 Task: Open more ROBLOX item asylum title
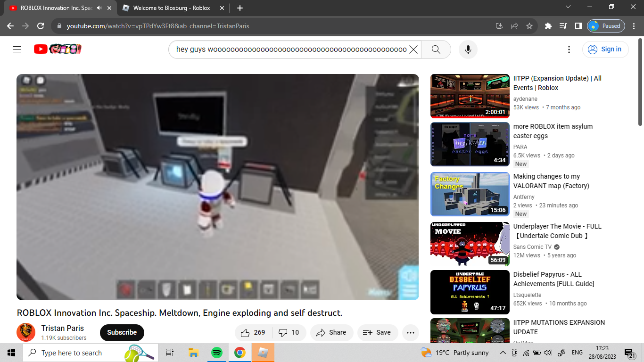coord(553,131)
